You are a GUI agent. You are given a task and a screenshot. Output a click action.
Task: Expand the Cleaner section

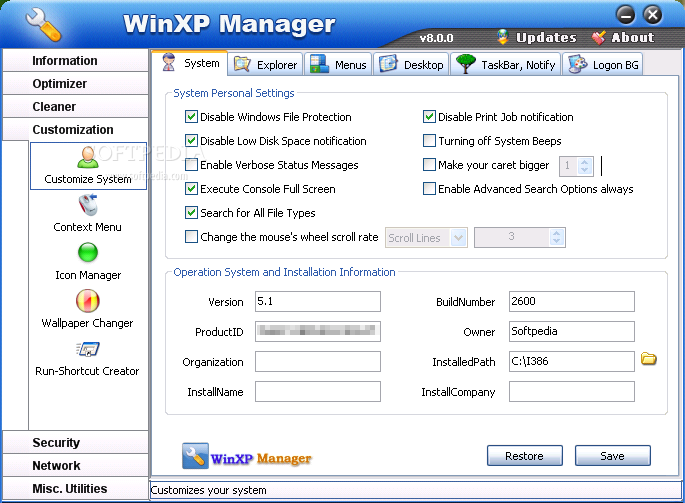point(75,107)
